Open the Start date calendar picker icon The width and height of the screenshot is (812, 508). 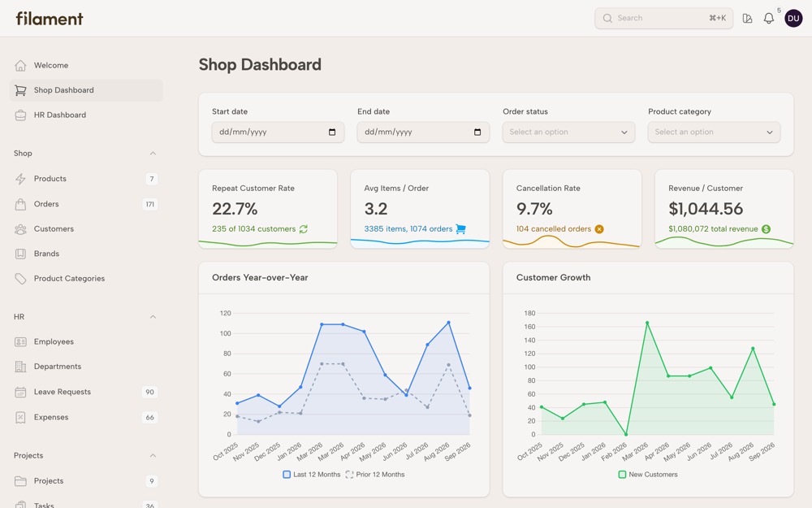pyautogui.click(x=332, y=132)
